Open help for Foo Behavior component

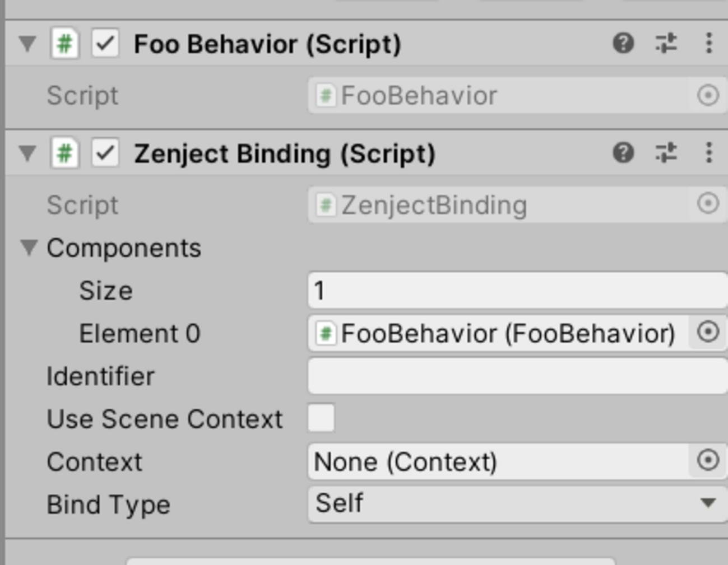(623, 43)
